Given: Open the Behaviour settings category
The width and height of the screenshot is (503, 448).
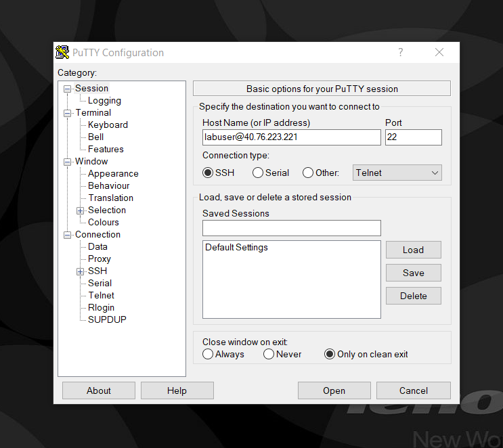Looking at the screenshot, I should (x=109, y=185).
